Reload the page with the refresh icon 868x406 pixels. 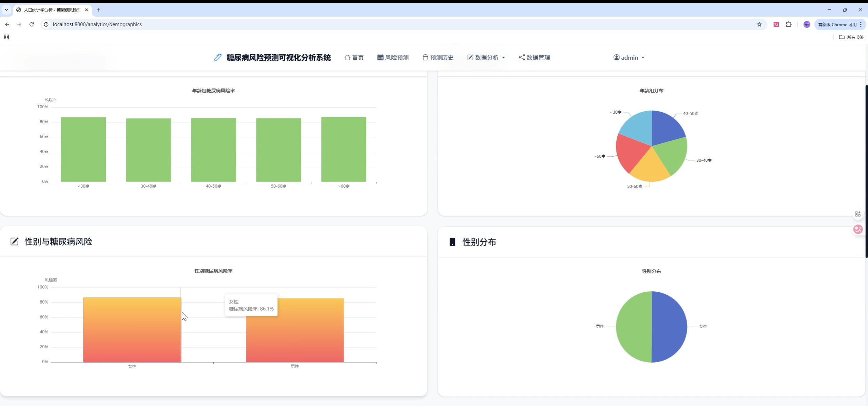coord(32,24)
